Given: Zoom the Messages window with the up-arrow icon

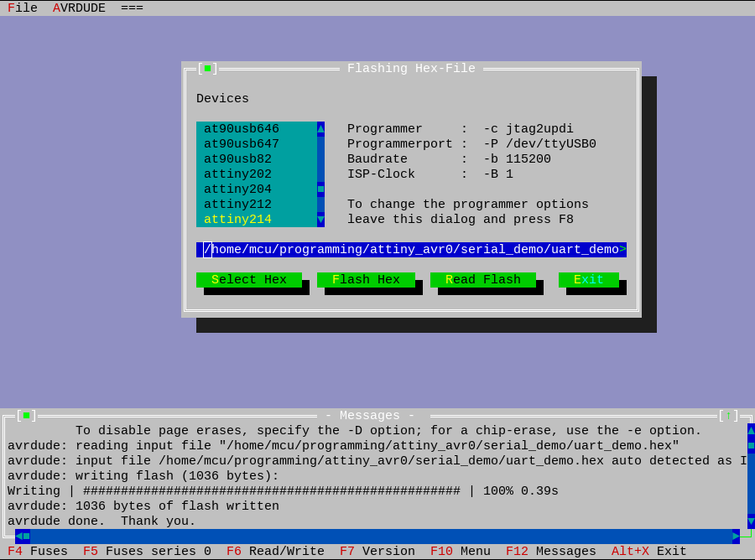Looking at the screenshot, I should coord(728,415).
